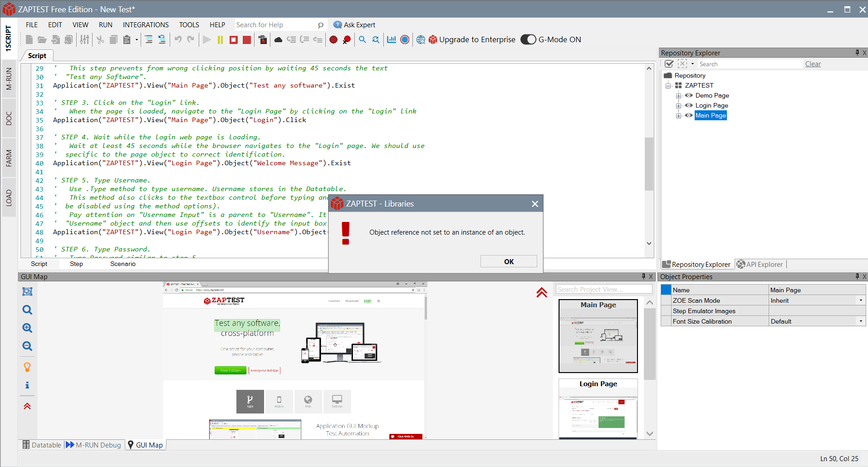The width and height of the screenshot is (868, 467).
Task: Expand the Demo Page tree node
Action: click(x=679, y=96)
